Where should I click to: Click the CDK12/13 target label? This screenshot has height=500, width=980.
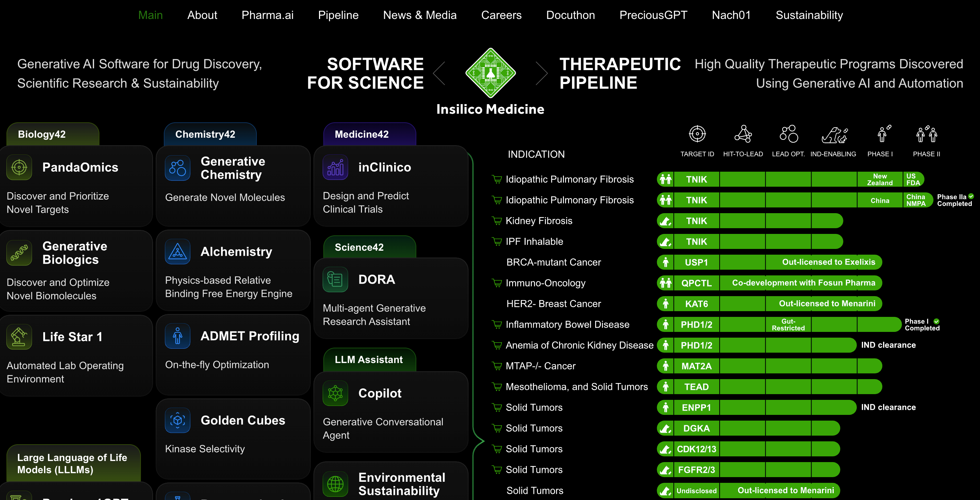[x=696, y=449]
